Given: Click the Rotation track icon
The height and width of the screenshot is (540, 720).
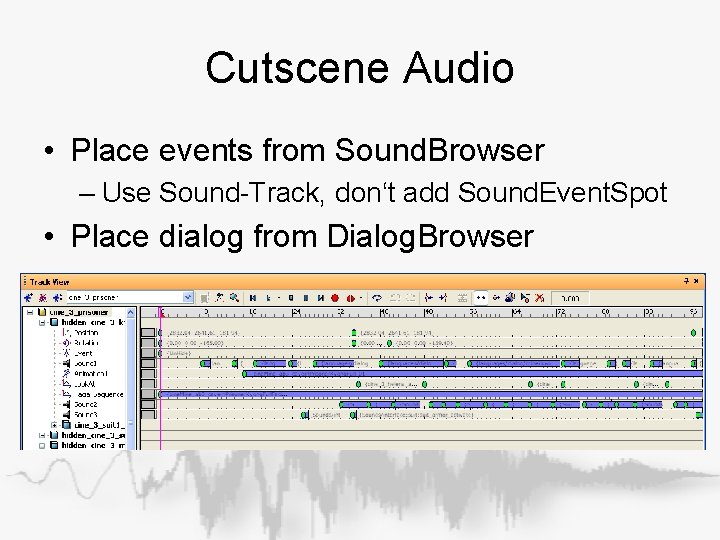Looking at the screenshot, I should click(x=67, y=343).
